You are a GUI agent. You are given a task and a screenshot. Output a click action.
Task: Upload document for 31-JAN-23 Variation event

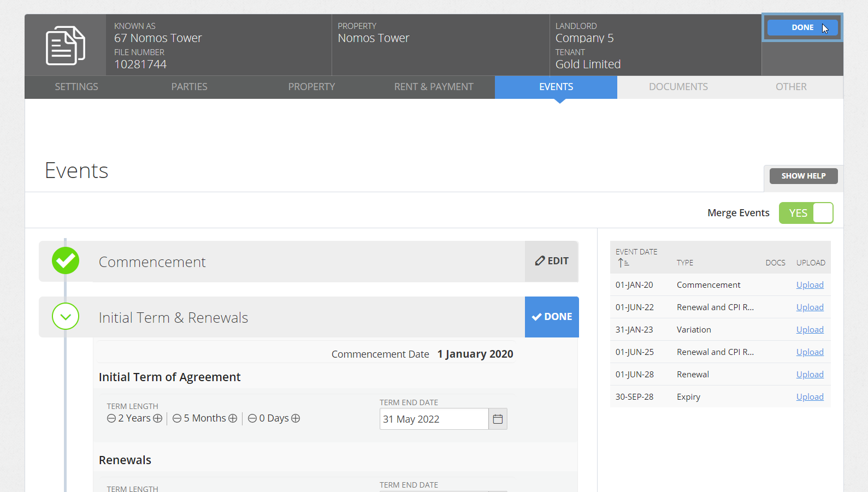pyautogui.click(x=810, y=330)
